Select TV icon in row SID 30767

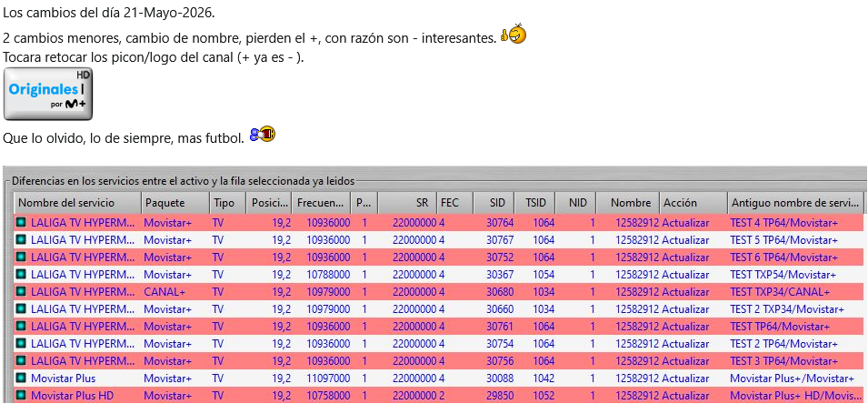point(22,239)
